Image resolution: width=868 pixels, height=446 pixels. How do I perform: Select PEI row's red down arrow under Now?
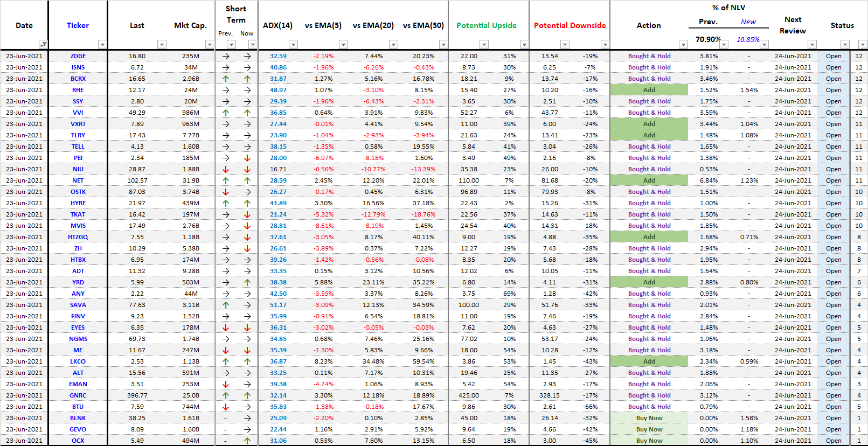247,158
